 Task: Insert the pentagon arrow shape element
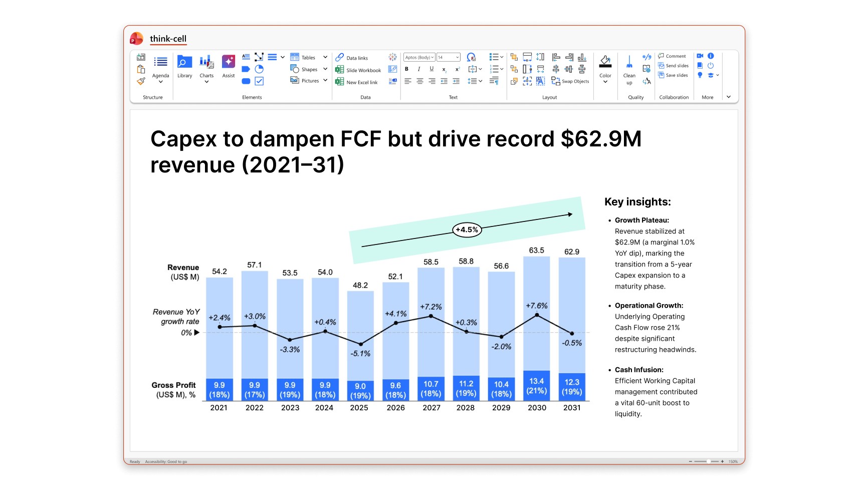coord(246,69)
